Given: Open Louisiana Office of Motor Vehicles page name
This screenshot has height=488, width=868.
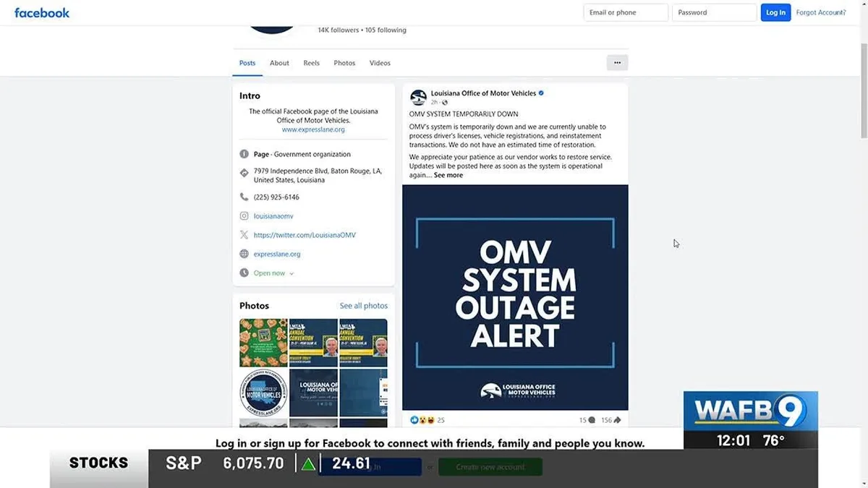Looking at the screenshot, I should (x=483, y=93).
